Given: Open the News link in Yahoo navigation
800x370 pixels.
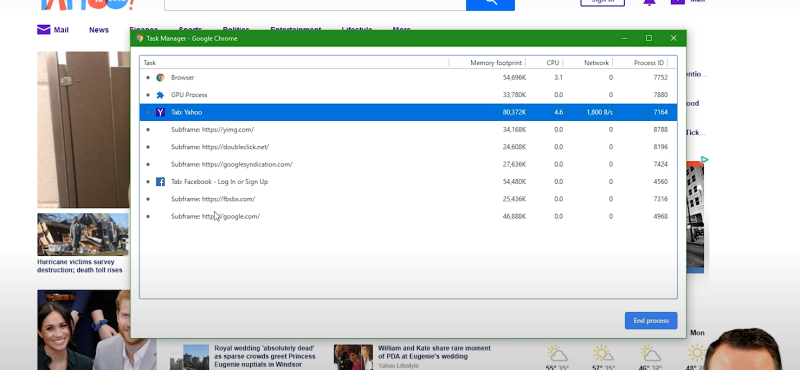Looking at the screenshot, I should [x=98, y=30].
